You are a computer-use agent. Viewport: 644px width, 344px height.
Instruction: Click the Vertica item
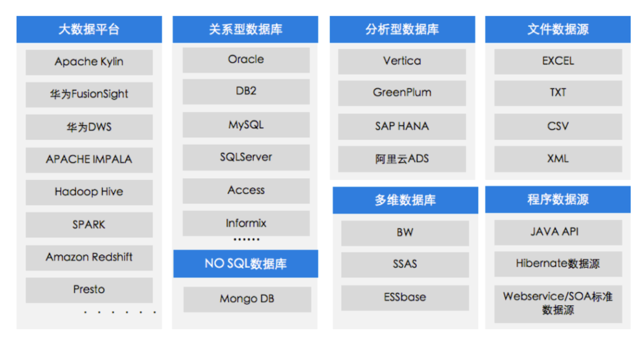[402, 61]
